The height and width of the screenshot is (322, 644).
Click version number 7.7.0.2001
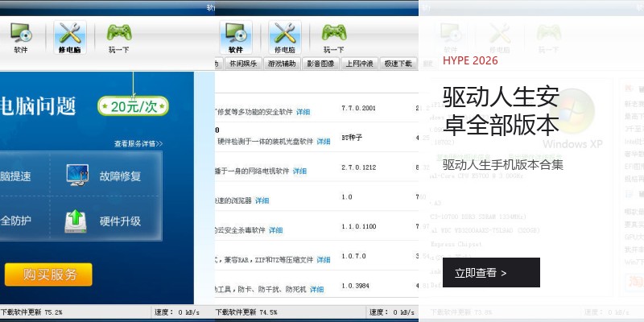358,108
